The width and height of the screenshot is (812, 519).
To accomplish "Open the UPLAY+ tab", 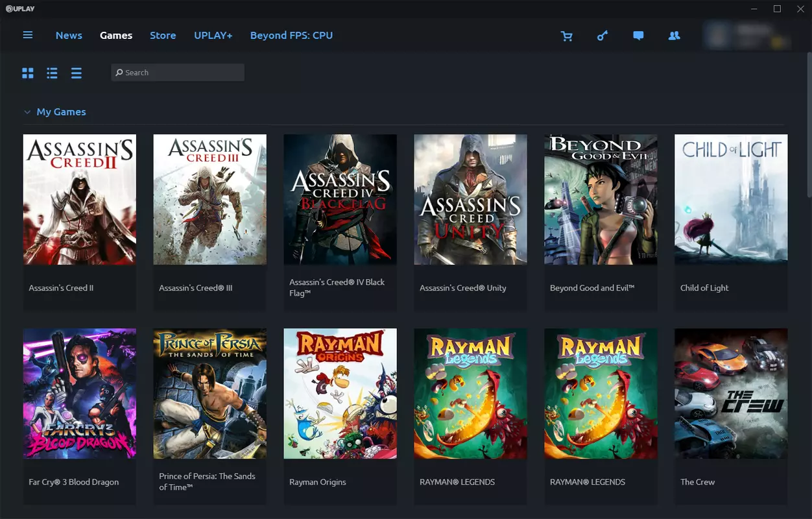I will (213, 36).
